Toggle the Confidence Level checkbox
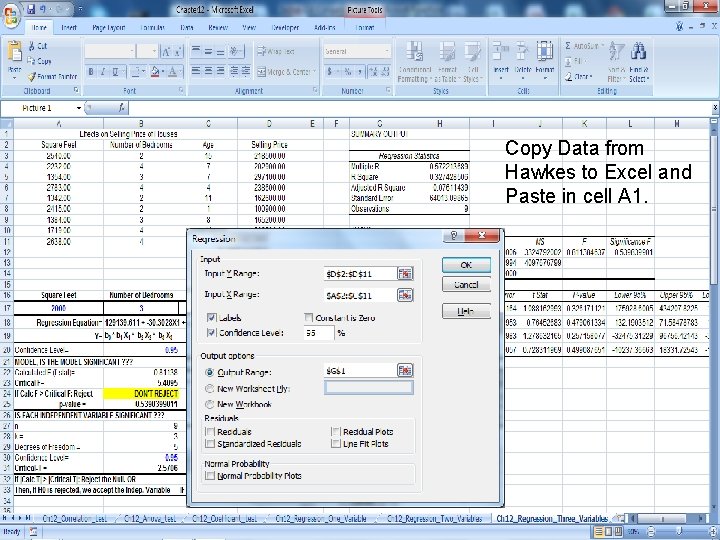Viewport: 720px width, 540px height. point(211,332)
